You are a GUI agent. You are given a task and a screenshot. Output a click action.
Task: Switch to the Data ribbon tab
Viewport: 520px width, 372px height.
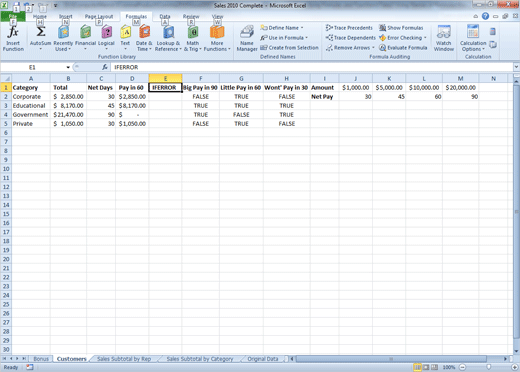coord(165,16)
